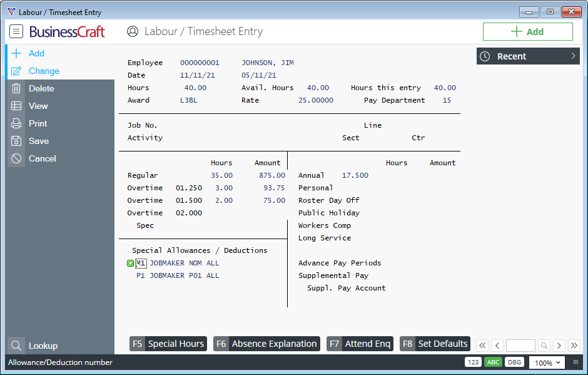Click the Allowance/Deduction number status text
The height and width of the screenshot is (375, 588).
coord(61,362)
